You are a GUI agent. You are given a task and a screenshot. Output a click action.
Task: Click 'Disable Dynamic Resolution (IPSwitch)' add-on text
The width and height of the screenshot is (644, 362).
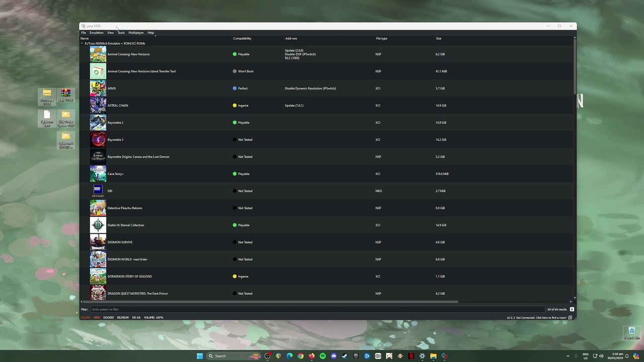click(x=310, y=88)
